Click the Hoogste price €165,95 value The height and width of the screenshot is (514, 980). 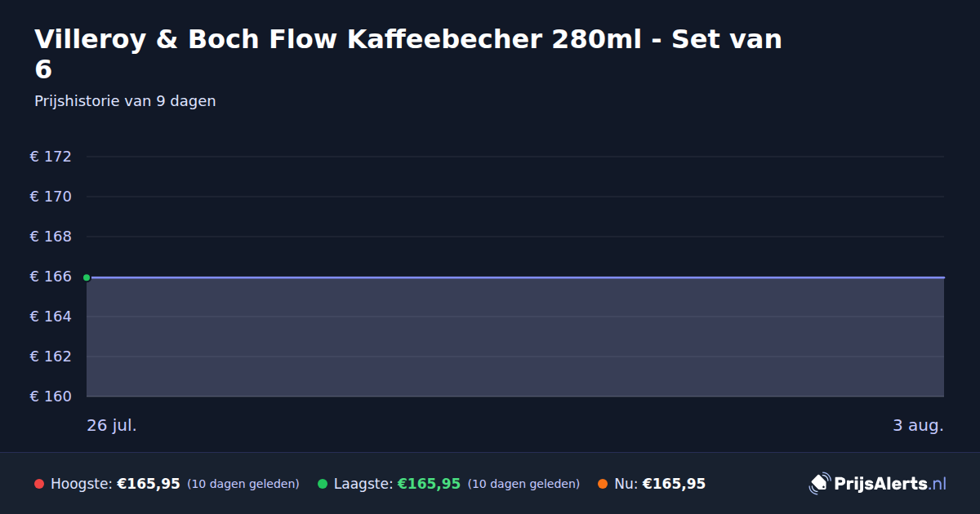pos(149,484)
